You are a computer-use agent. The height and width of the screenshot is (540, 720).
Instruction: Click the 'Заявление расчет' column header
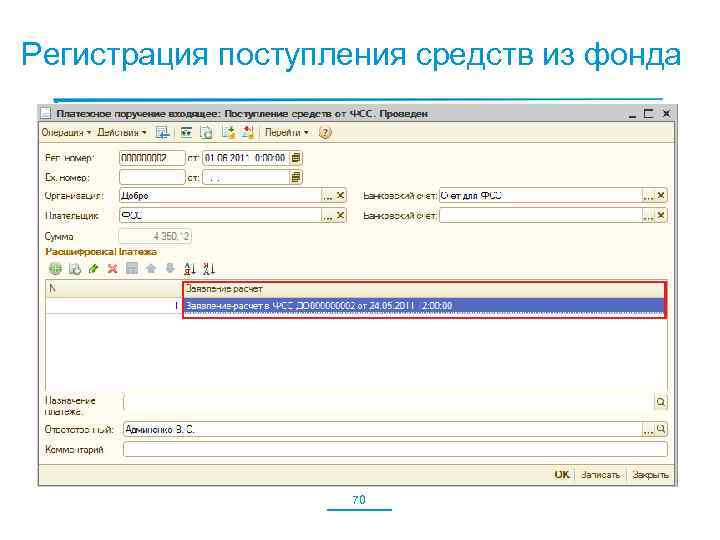pyautogui.click(x=424, y=289)
